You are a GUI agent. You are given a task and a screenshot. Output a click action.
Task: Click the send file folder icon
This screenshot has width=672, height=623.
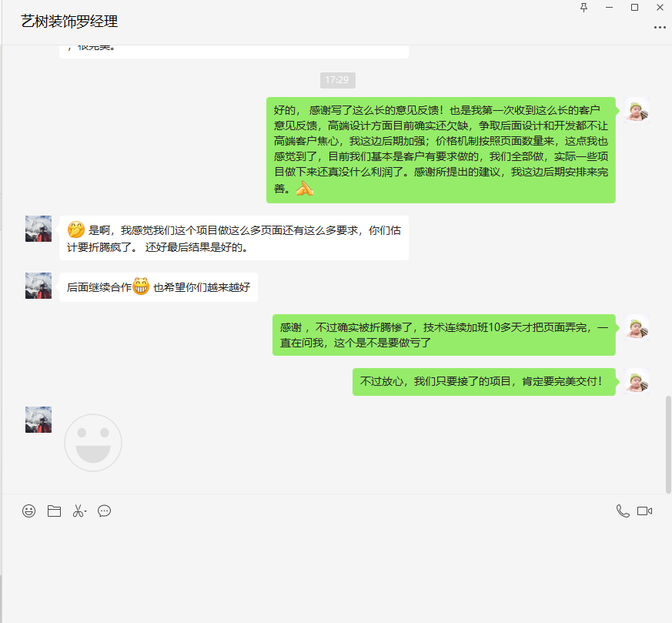click(x=54, y=511)
